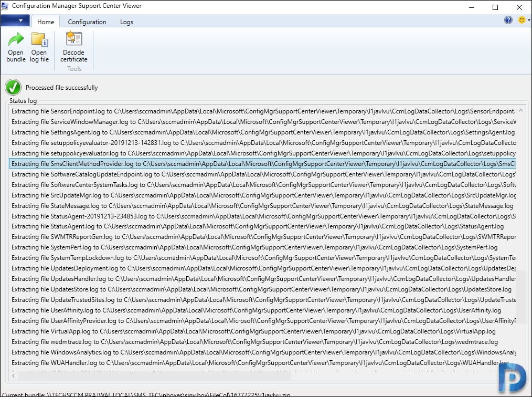Select the SensorEndpoint.log extraction row
This screenshot has width=532, height=397.
point(263,111)
